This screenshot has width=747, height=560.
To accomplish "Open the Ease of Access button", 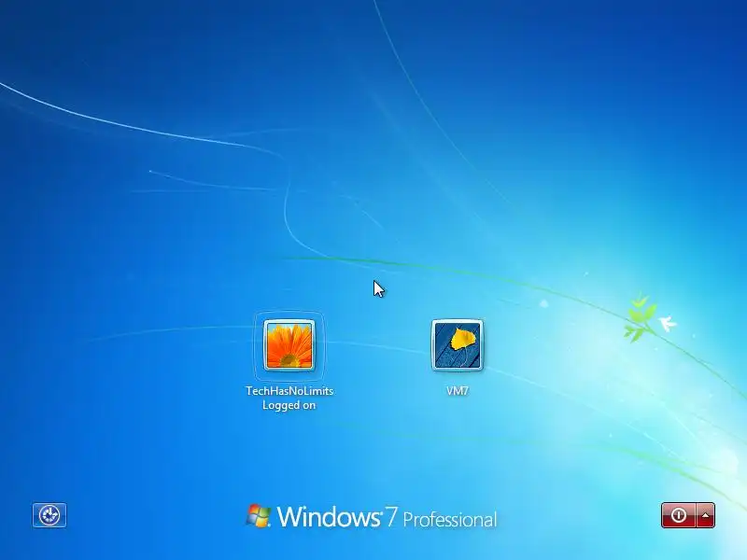I will 49,515.
